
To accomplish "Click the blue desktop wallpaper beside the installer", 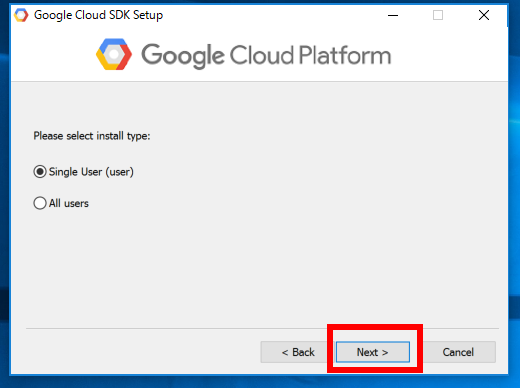I will coord(514,200).
